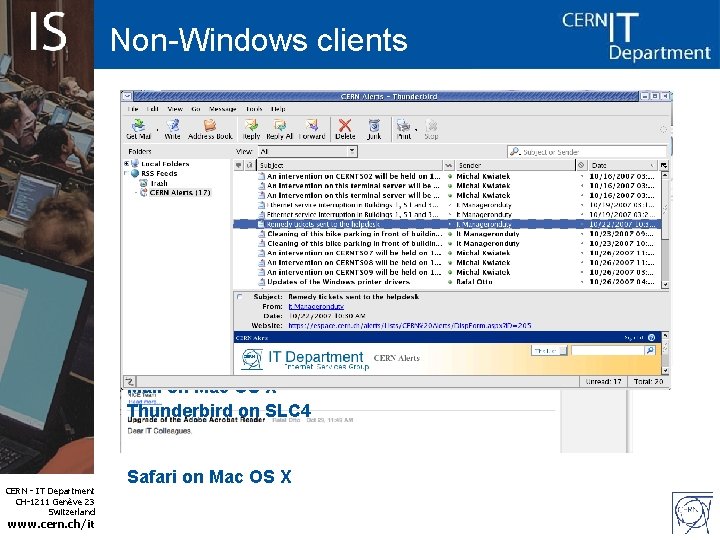Click the magnifier search icon in preview
The height and width of the screenshot is (540, 720).
coord(650,351)
